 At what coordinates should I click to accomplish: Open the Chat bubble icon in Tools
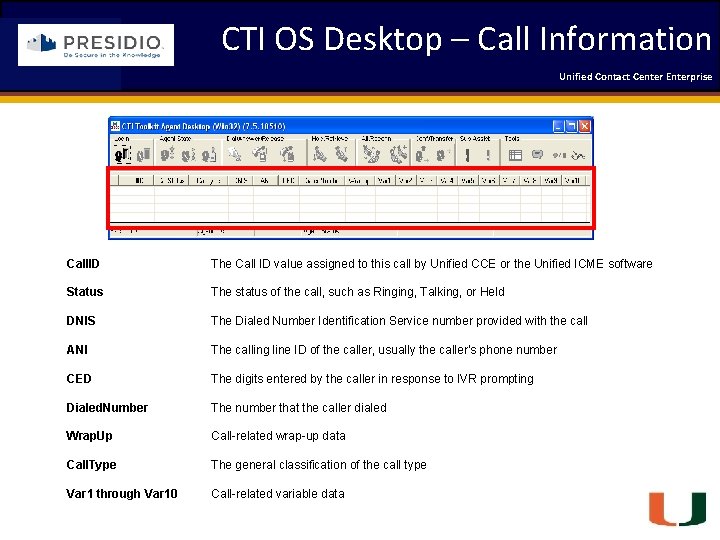[537, 154]
